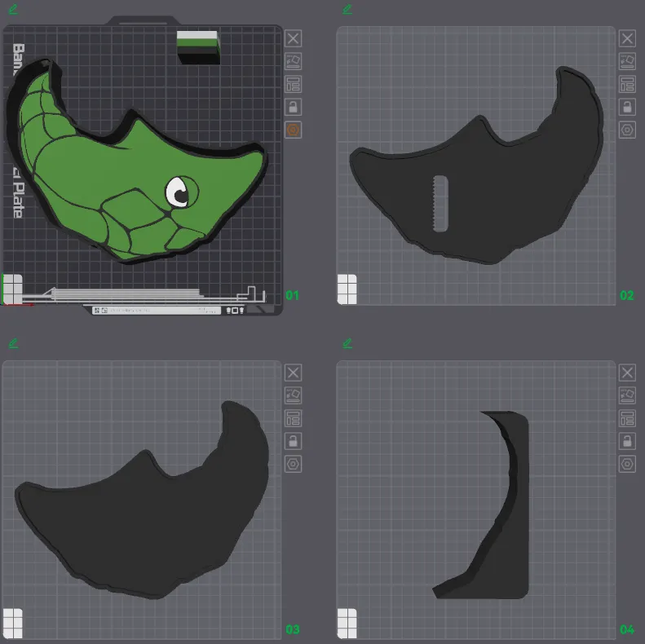Edit plate 01 name with pencil icon
Screen dimensions: 645x644
pos(13,9)
